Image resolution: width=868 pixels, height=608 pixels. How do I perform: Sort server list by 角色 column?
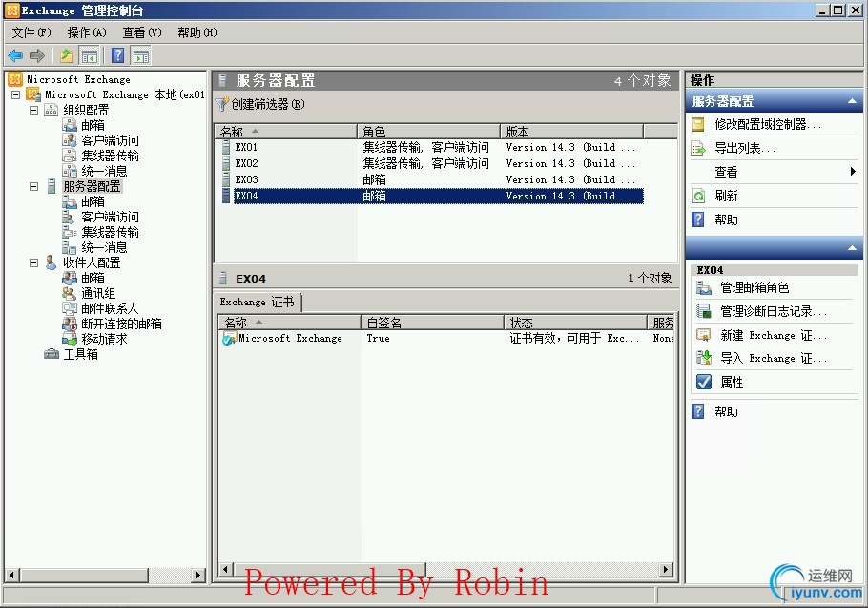pyautogui.click(x=428, y=132)
